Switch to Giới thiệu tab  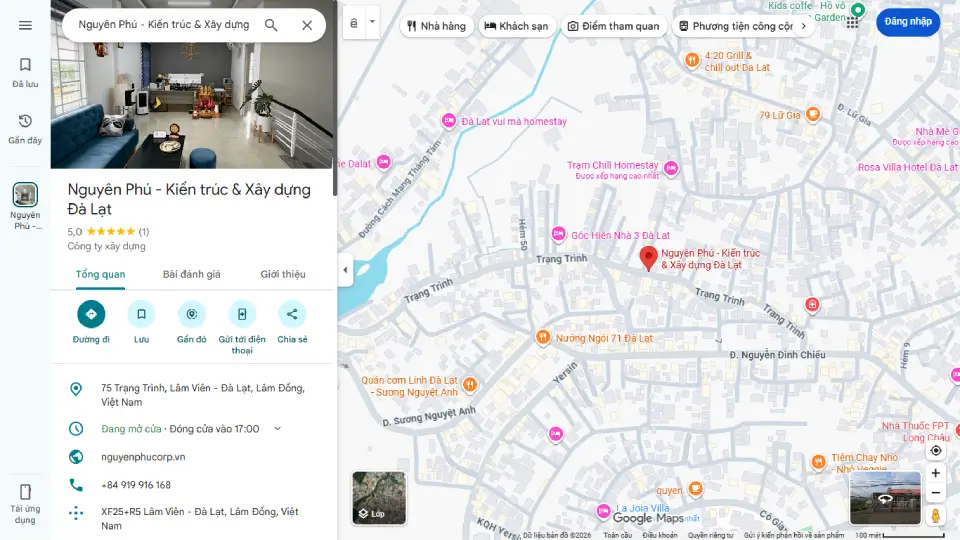(x=283, y=274)
